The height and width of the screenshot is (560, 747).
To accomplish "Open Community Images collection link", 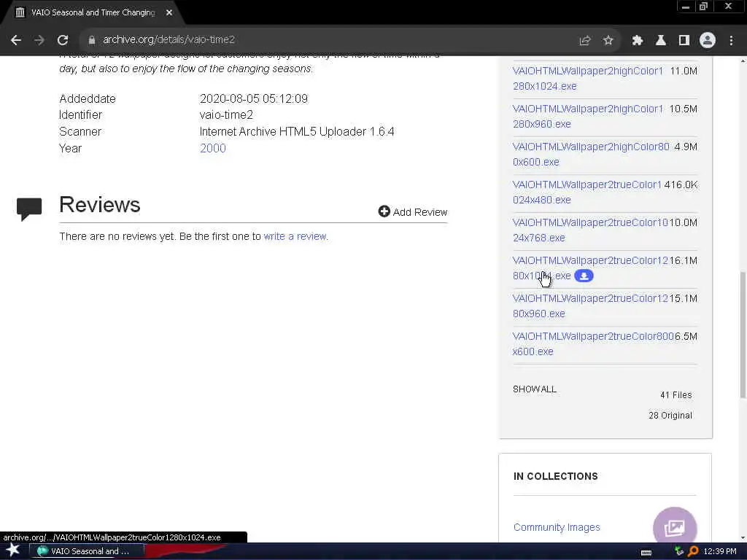I will (x=557, y=527).
